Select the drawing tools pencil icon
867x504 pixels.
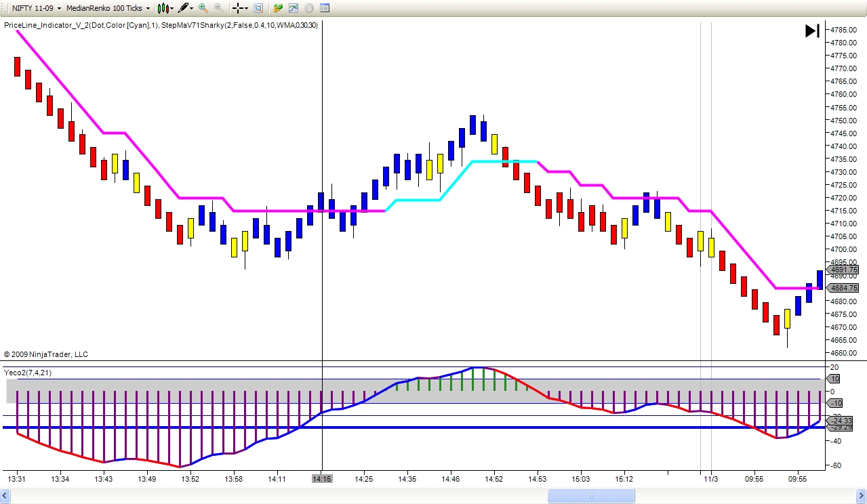[182, 8]
